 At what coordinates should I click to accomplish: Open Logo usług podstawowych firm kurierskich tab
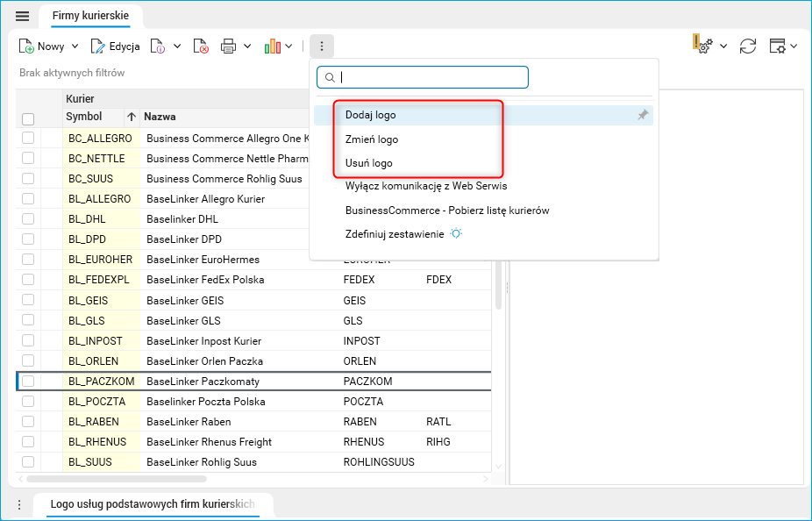pos(153,504)
